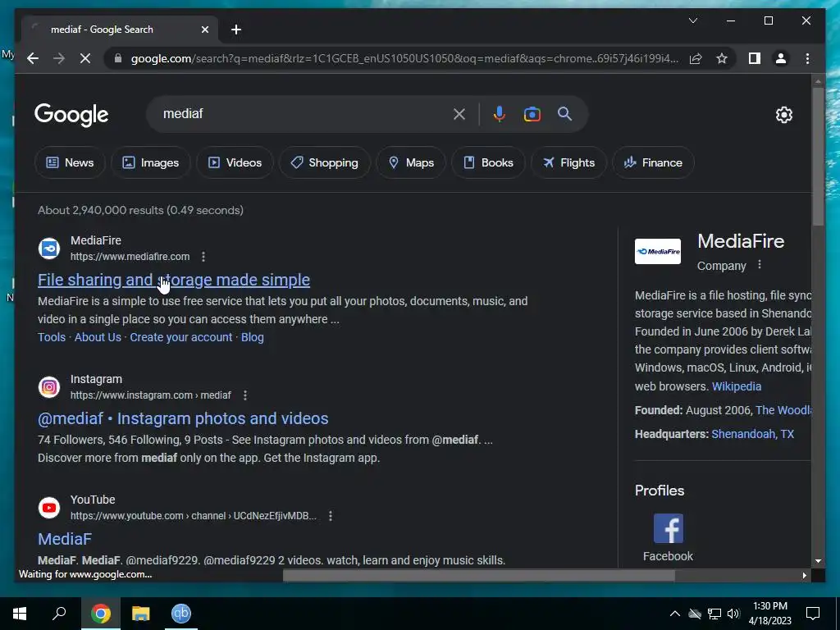The height and width of the screenshot is (630, 840).
Task: Switch to Flights results
Action: point(568,162)
